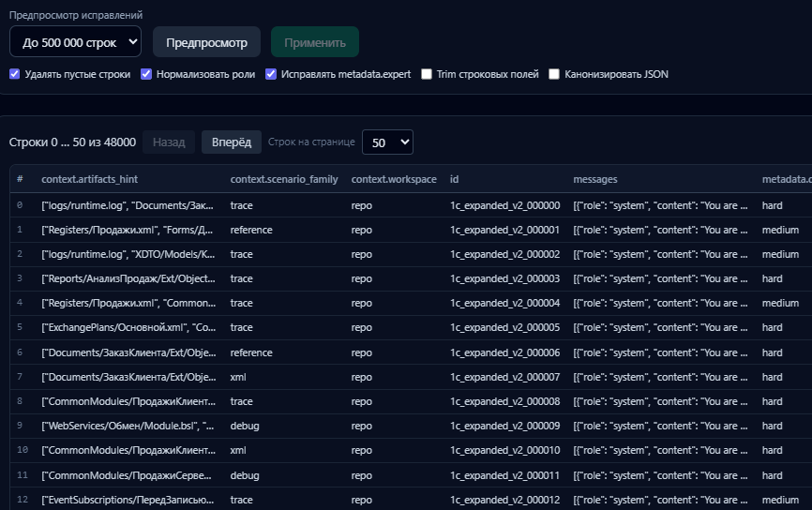
Task: Click 'xml' scenario cell in row 10
Action: tap(238, 450)
